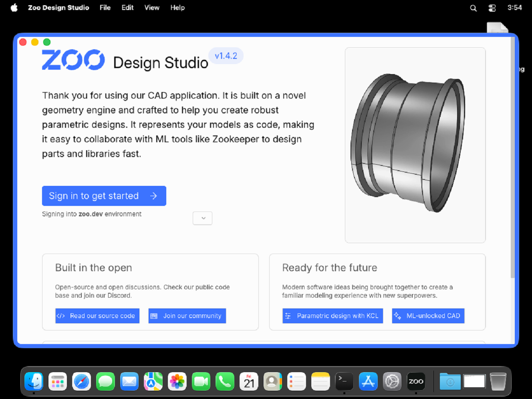
Task: Open Parametric design with KCL
Action: (x=332, y=316)
